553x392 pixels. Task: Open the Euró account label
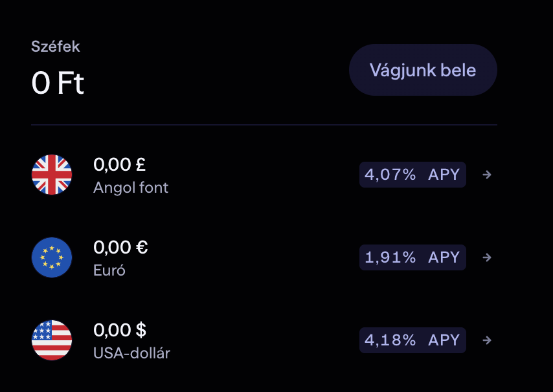[x=109, y=270]
